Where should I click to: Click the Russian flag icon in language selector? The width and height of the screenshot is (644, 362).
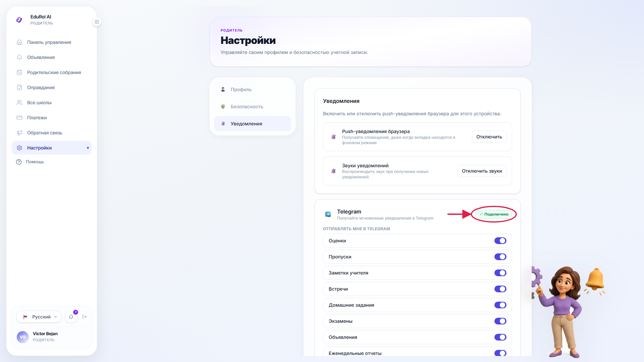[25, 317]
